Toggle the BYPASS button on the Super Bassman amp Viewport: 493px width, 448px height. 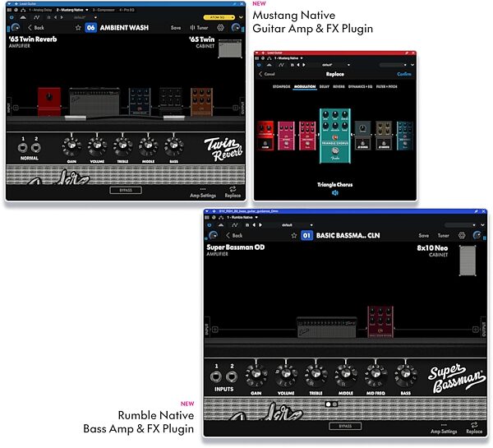[345, 426]
